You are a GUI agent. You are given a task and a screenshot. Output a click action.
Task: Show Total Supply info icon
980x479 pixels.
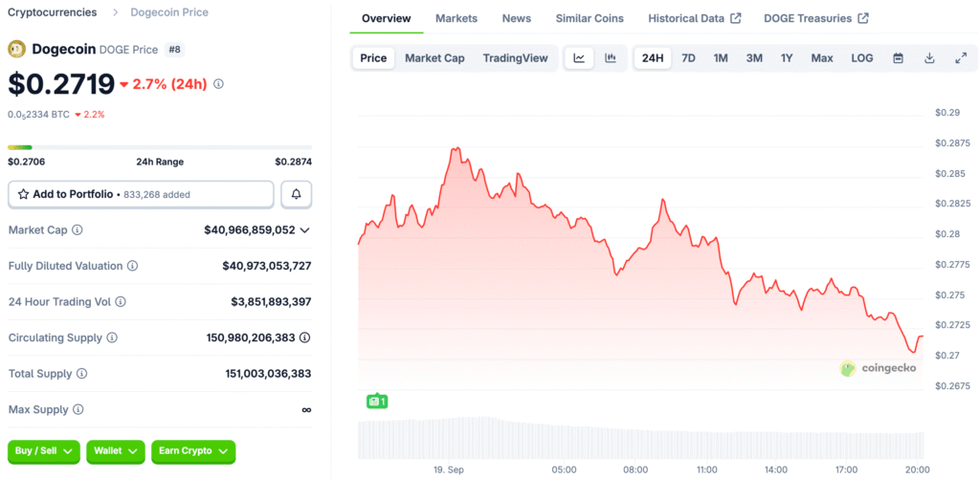82,374
